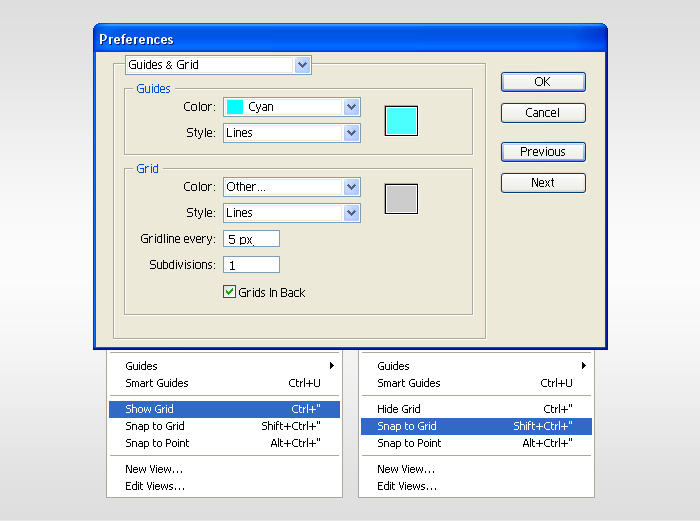Viewport: 700px width, 521px height.
Task: Choose Hide Grid menu item
Action: [476, 409]
